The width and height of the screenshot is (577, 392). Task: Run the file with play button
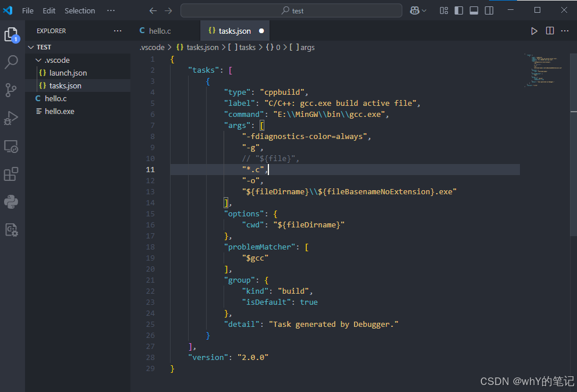[x=534, y=31]
